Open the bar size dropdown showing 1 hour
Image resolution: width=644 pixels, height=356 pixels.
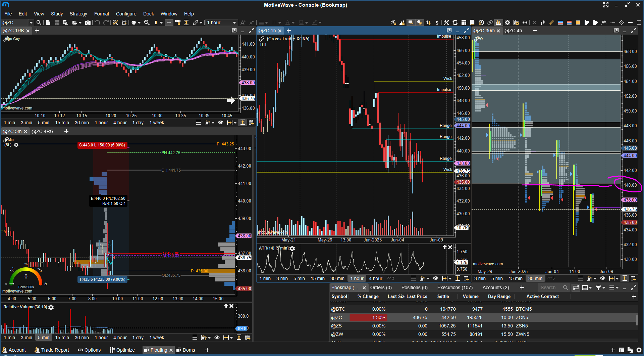tap(221, 23)
